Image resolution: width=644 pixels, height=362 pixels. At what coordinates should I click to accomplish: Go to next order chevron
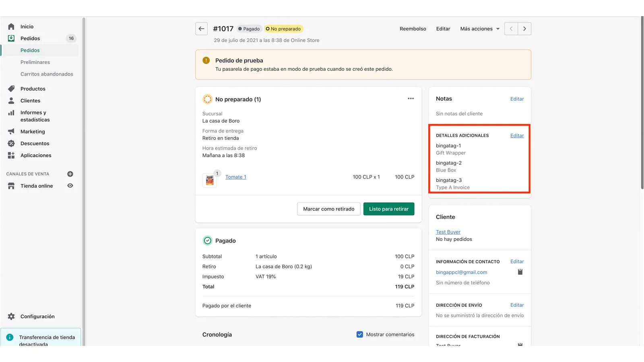[524, 29]
